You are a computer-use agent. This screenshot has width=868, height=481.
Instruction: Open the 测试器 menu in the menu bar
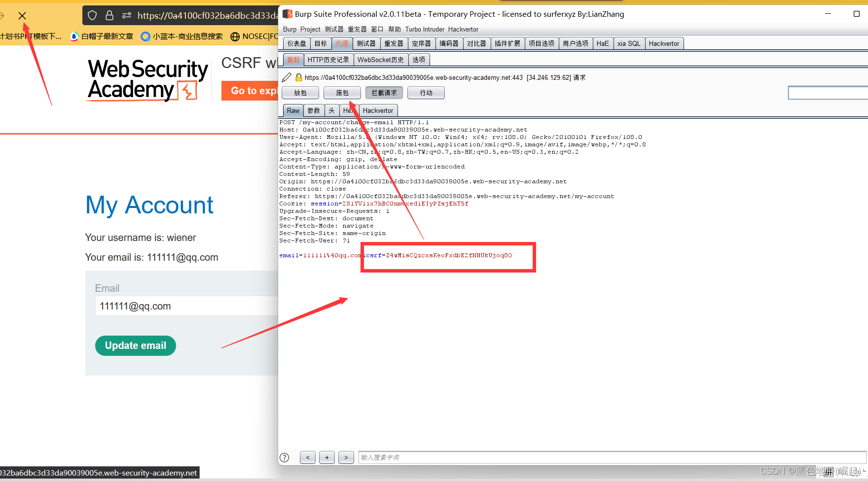click(334, 29)
